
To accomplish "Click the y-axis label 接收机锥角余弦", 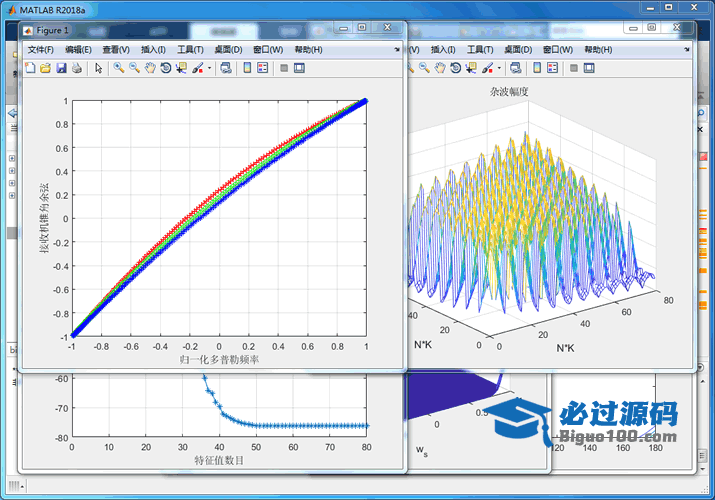I will tap(44, 218).
